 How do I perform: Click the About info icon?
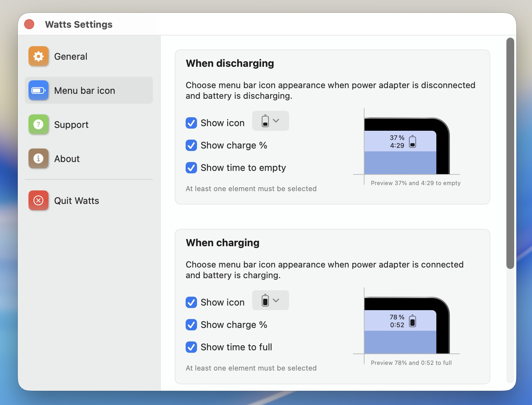(x=38, y=158)
